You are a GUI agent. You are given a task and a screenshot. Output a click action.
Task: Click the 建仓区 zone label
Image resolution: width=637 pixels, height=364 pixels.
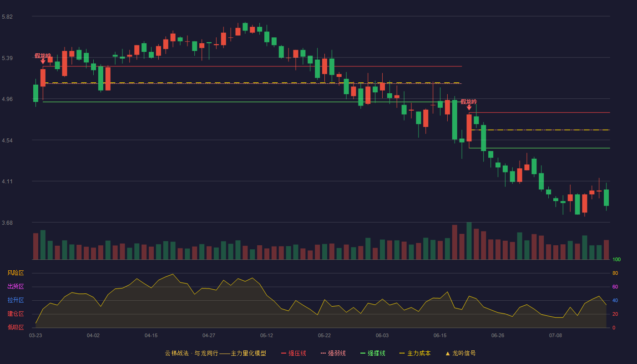tap(15, 314)
